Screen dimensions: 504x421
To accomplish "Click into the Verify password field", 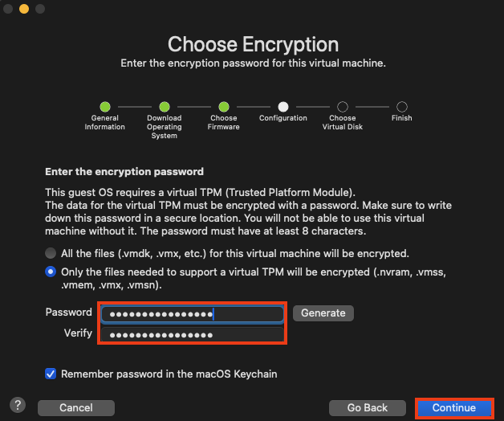I will click(x=191, y=333).
